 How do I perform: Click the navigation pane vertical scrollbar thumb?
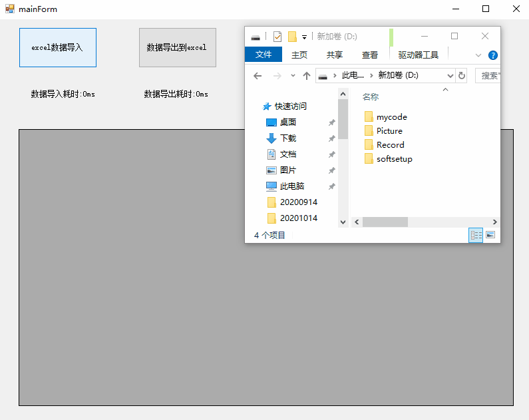coord(343,119)
